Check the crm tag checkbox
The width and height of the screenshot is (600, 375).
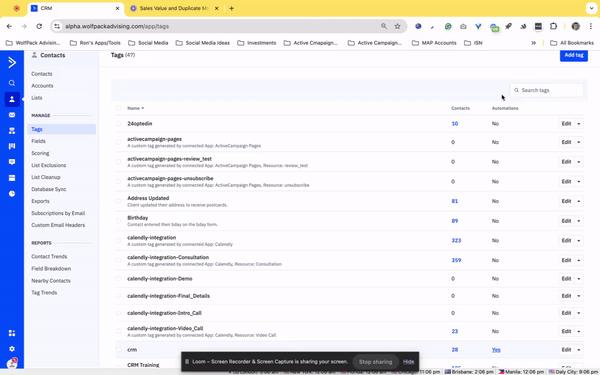coord(119,350)
